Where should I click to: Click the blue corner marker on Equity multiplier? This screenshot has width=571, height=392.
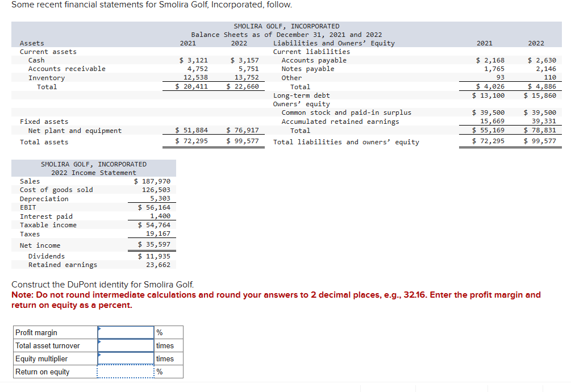coord(99,356)
